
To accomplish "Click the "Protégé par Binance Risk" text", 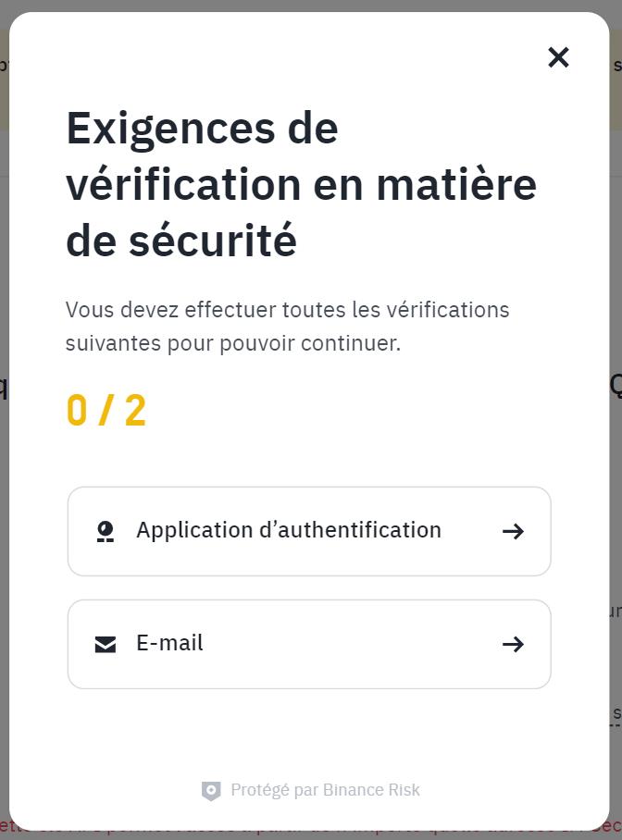I will tap(325, 790).
